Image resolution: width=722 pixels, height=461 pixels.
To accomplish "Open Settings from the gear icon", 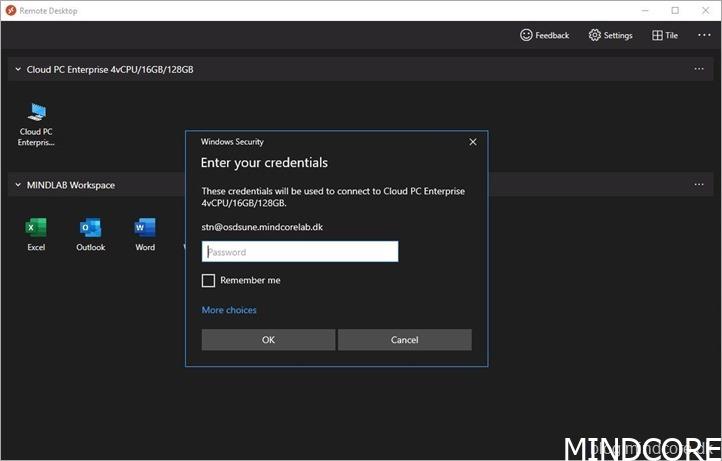I will [595, 35].
